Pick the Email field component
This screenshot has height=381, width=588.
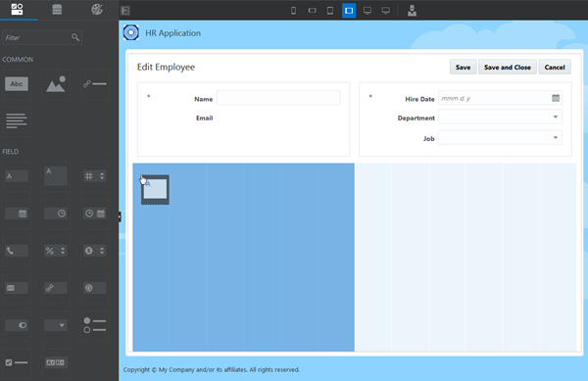[x=17, y=288]
